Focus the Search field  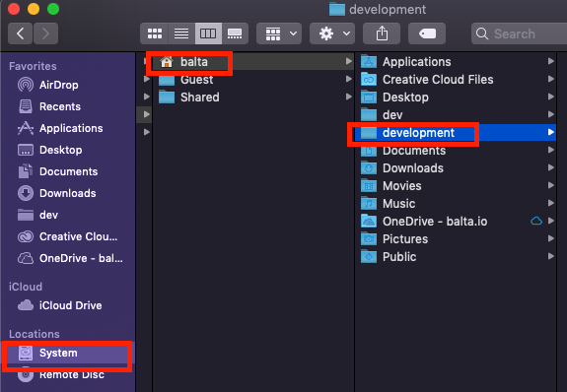tap(520, 33)
